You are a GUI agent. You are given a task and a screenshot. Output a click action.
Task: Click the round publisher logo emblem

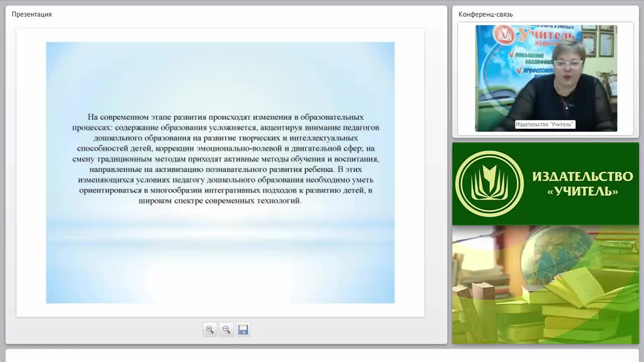(x=490, y=184)
